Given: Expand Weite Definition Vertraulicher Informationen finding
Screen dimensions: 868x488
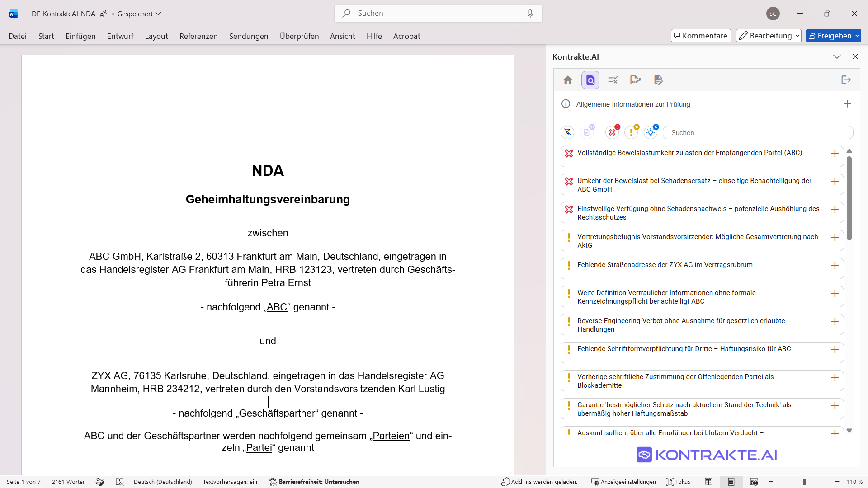Looking at the screenshot, I should [835, 294].
